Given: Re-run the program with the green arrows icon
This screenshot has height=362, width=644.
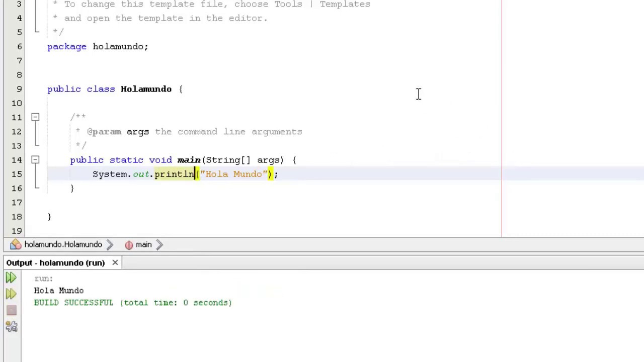Looking at the screenshot, I should 11,278.
